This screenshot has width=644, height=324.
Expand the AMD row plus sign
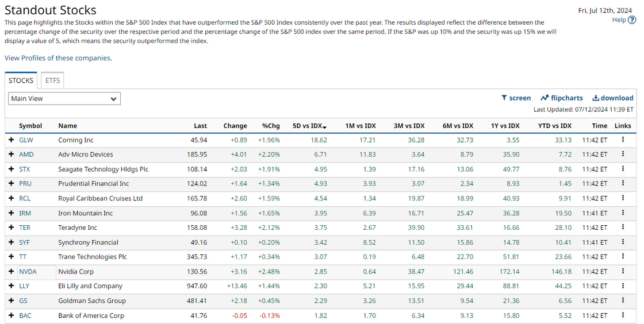(11, 154)
